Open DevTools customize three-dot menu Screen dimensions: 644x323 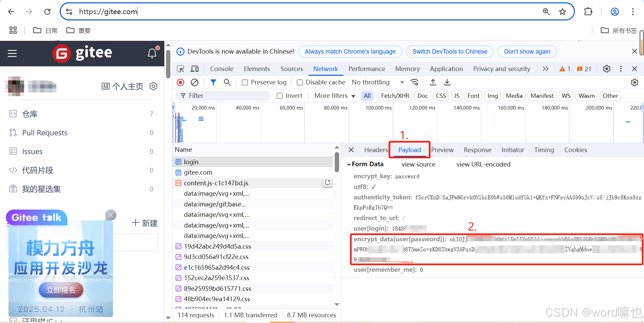coord(621,69)
